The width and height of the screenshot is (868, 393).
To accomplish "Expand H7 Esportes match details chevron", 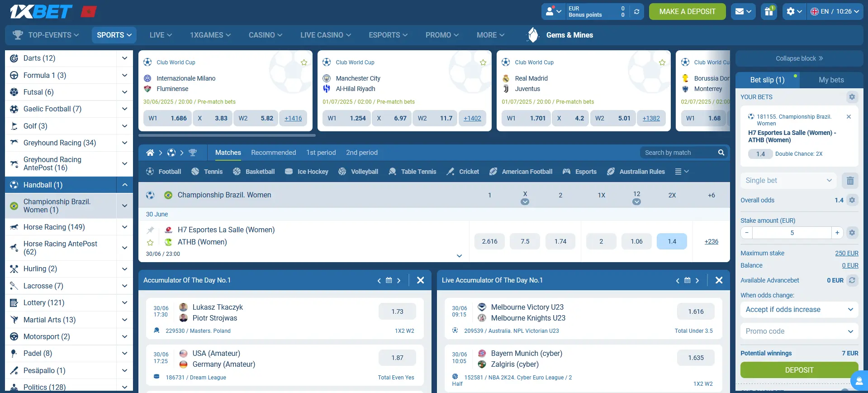I will (x=459, y=256).
